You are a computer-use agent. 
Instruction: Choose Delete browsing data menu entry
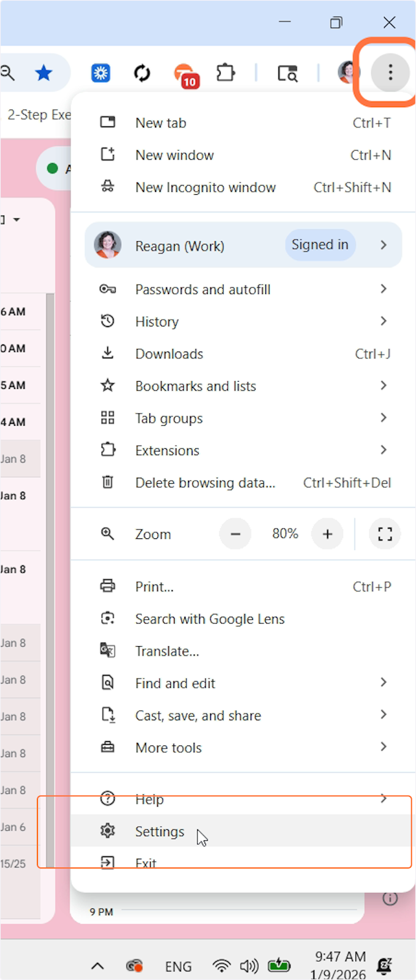point(205,483)
